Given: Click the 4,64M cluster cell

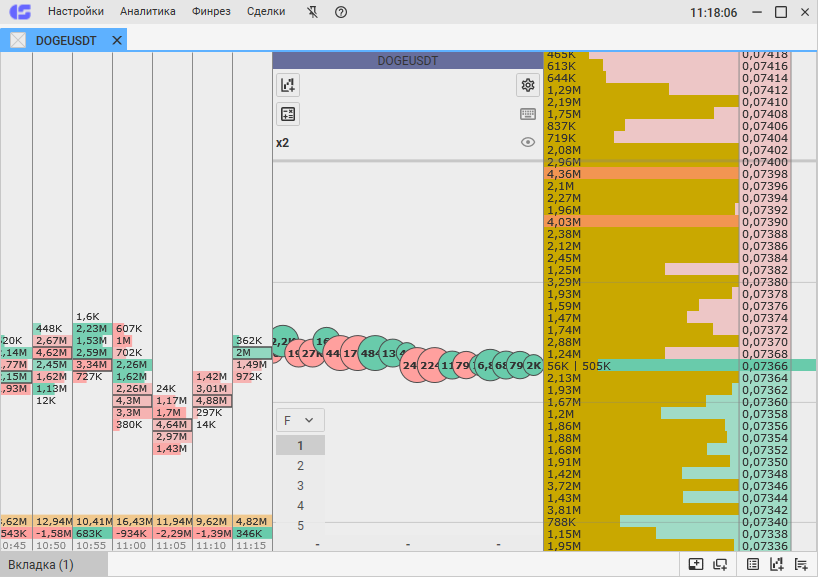Looking at the screenshot, I should click(x=172, y=425).
